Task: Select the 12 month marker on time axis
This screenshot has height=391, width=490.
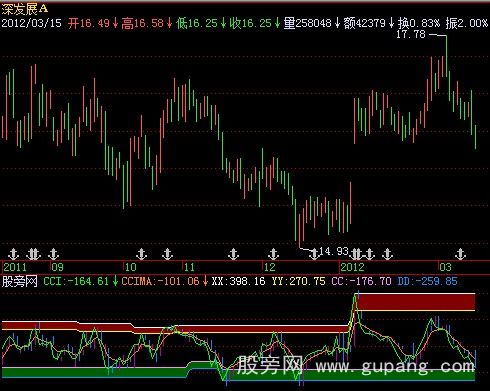Action: [270, 267]
